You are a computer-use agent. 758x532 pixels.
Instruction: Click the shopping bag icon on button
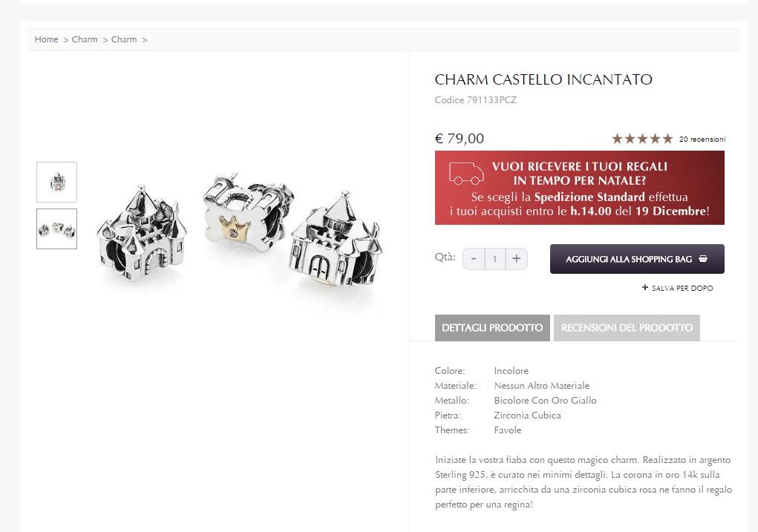703,259
